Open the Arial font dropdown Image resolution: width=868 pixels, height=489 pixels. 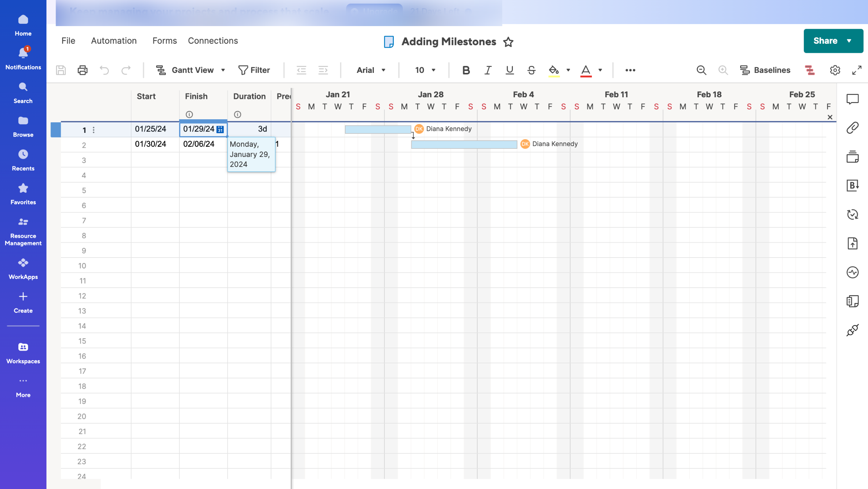click(x=371, y=70)
